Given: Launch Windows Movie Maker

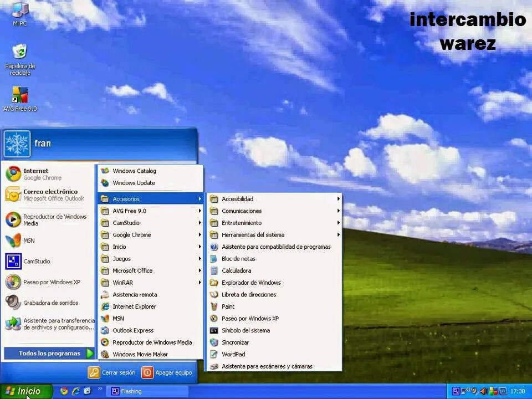Looking at the screenshot, I should [150, 354].
